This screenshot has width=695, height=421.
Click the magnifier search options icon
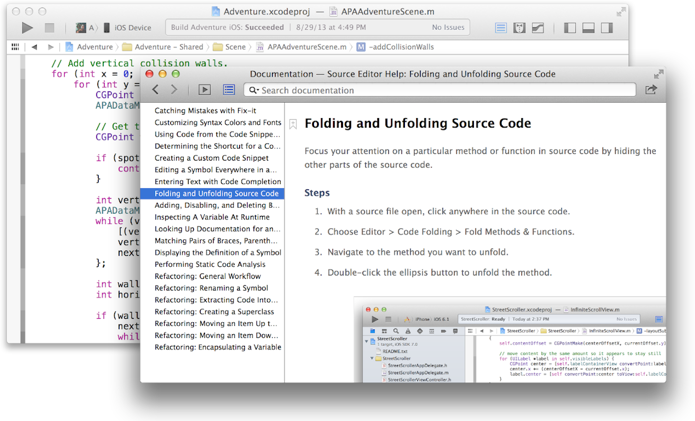point(254,90)
